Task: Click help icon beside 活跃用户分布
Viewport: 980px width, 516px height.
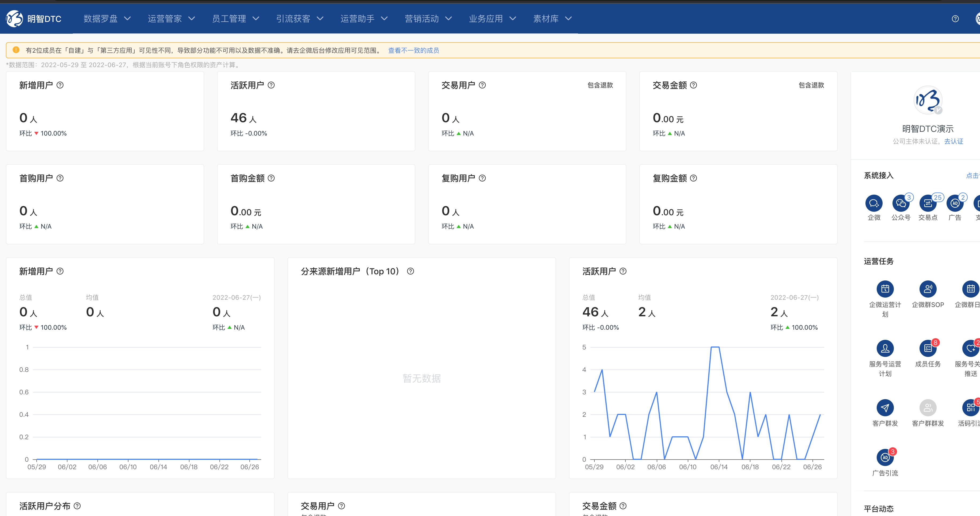Action: tap(77, 506)
